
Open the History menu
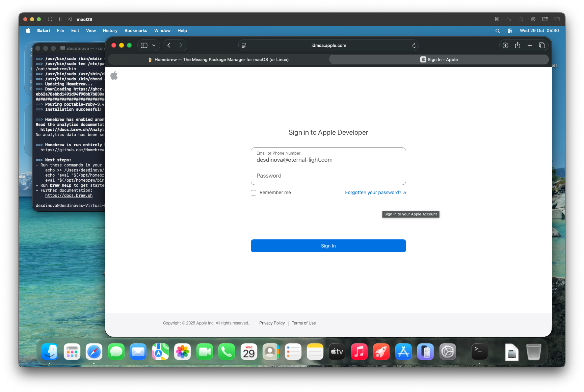[x=110, y=30]
